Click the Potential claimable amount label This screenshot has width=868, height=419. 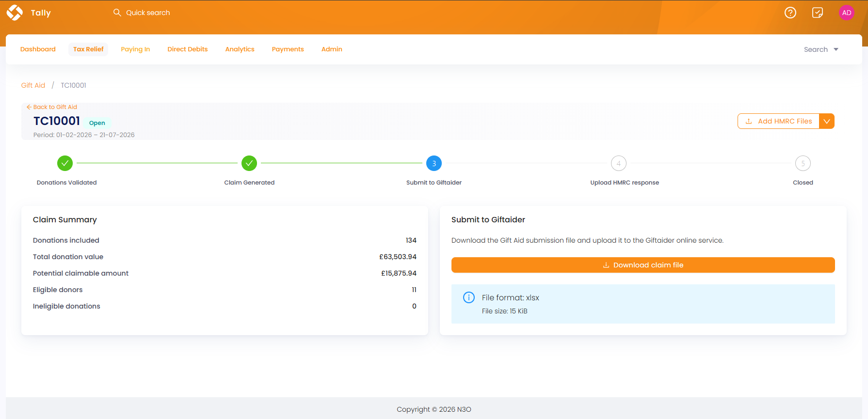click(80, 273)
